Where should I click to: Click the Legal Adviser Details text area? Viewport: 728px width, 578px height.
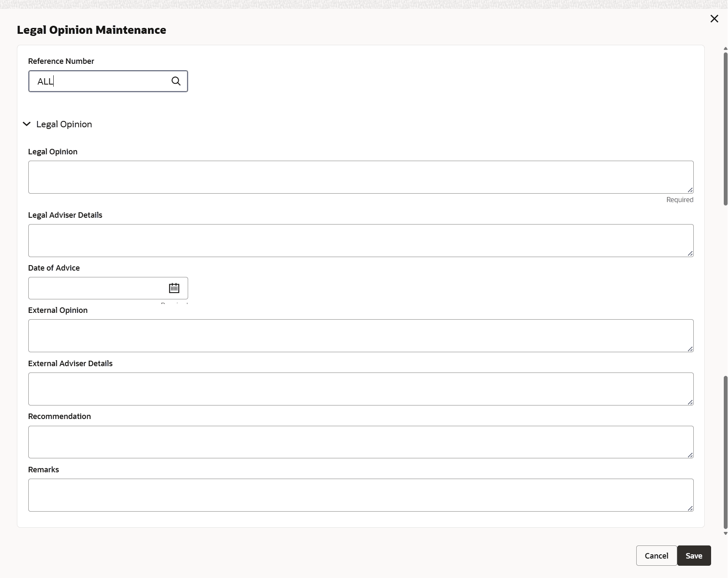coord(361,241)
